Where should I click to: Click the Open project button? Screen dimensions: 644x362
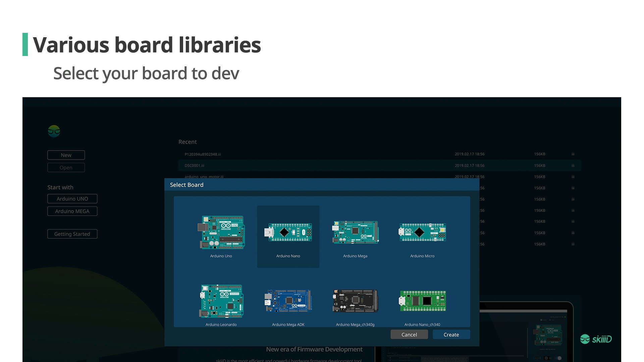[x=66, y=168]
